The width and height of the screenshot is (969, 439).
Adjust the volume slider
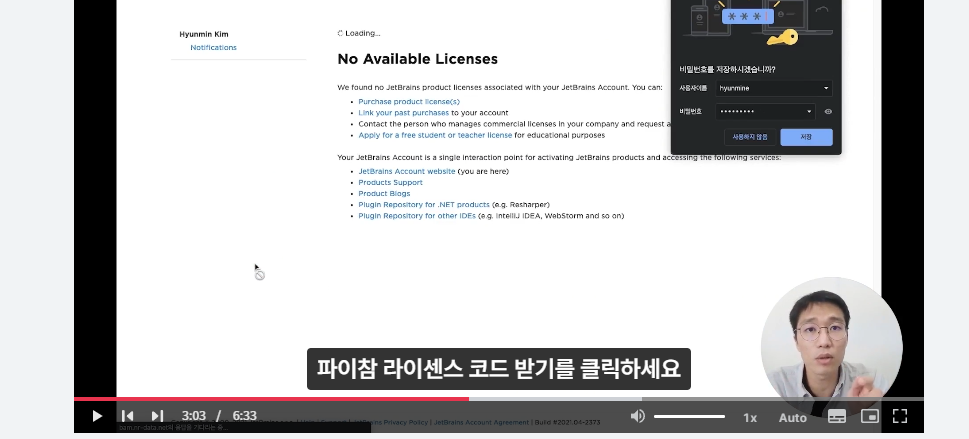pos(689,417)
